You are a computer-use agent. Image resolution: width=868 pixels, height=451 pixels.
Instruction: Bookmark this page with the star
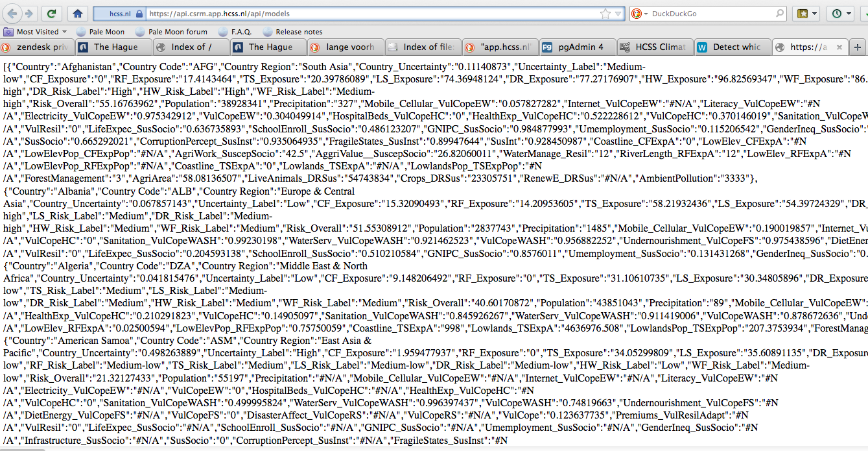pyautogui.click(x=605, y=14)
